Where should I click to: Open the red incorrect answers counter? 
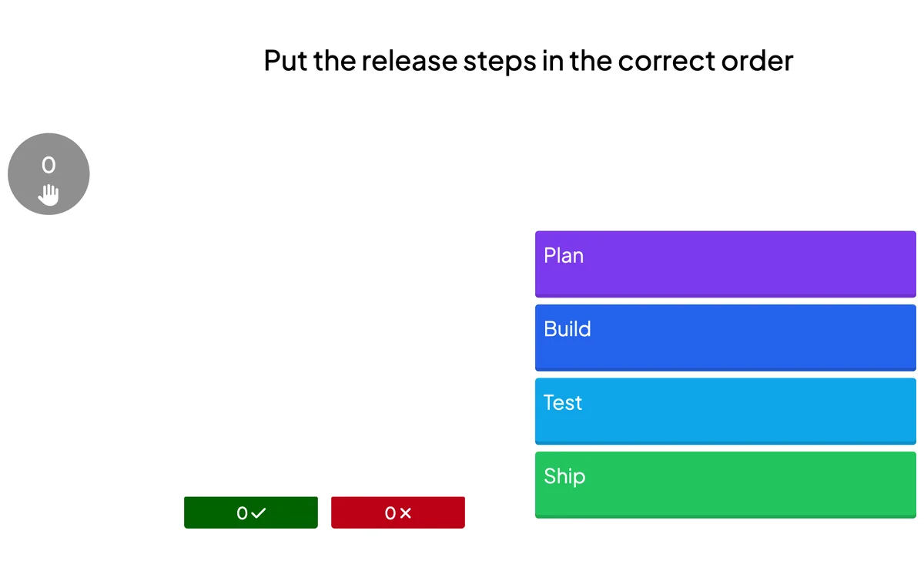click(398, 512)
